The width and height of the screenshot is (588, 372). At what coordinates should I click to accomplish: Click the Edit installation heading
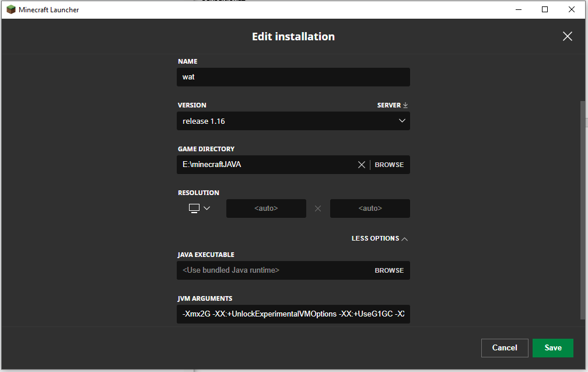tap(293, 36)
